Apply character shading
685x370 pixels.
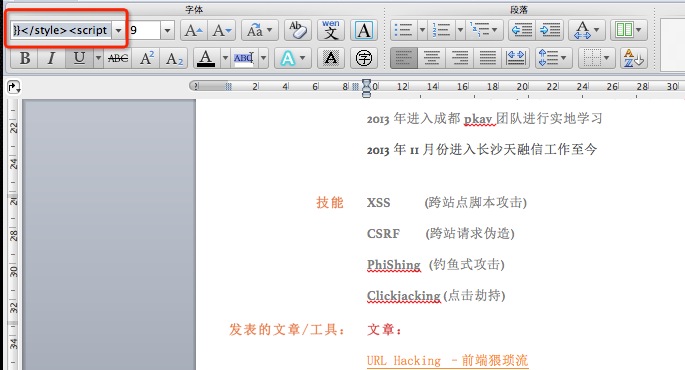coord(331,58)
